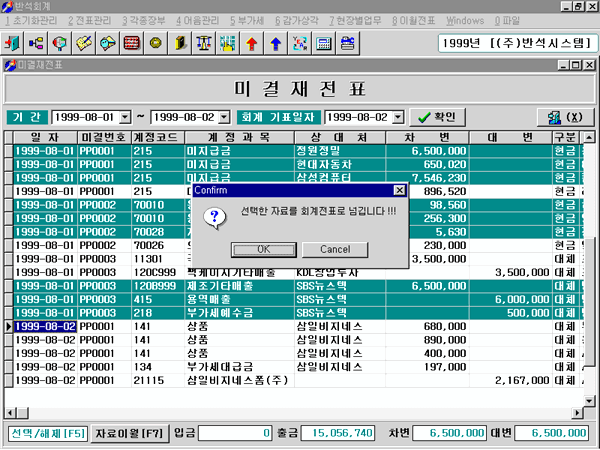
Task: Click the YEAR change toolbar icon
Action: click(x=300, y=43)
